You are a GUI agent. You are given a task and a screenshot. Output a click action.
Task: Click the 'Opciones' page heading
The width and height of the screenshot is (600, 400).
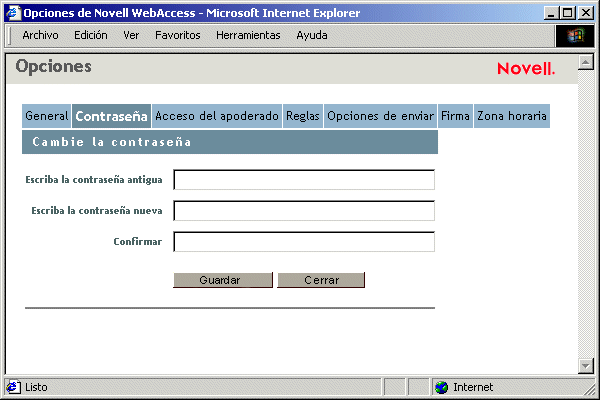(x=54, y=67)
